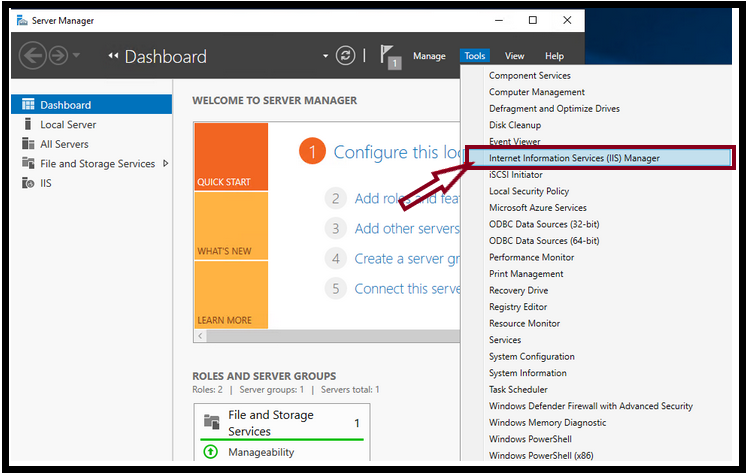746x474 pixels.
Task: Open the Manage menu
Action: (x=429, y=56)
